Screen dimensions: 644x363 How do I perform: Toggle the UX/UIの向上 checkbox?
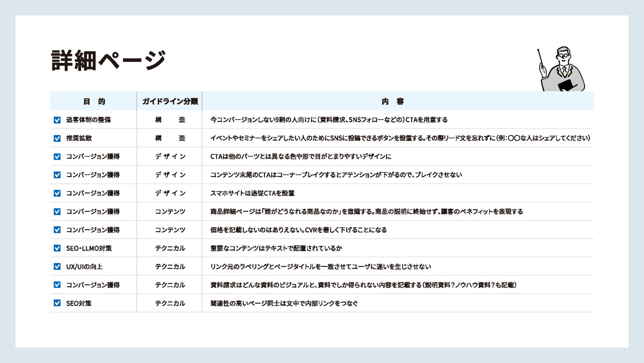tap(57, 267)
